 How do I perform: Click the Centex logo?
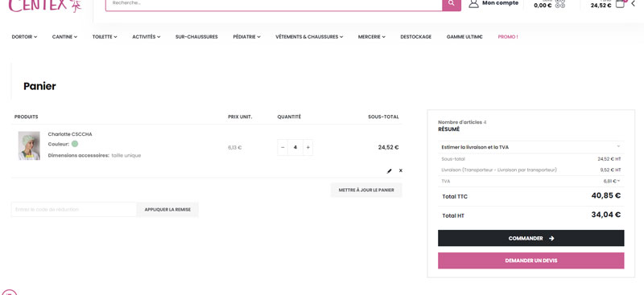click(45, 6)
